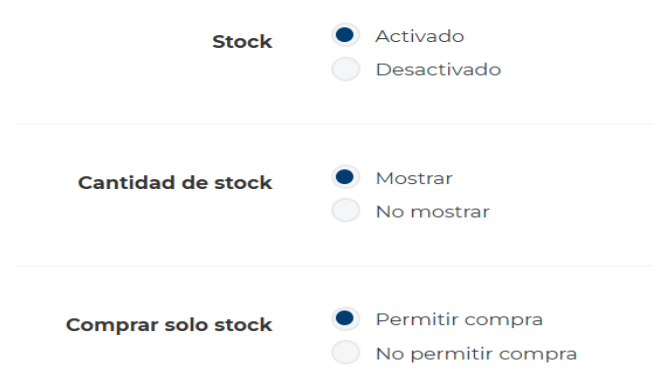Choose the Mostrar radio button

(345, 177)
